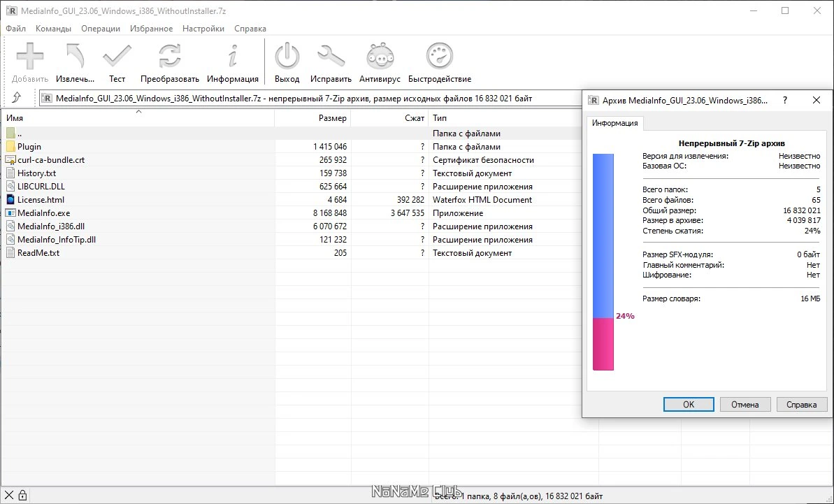This screenshot has height=504, width=834.
Task: Click the archive path address field
Action: tap(310, 99)
